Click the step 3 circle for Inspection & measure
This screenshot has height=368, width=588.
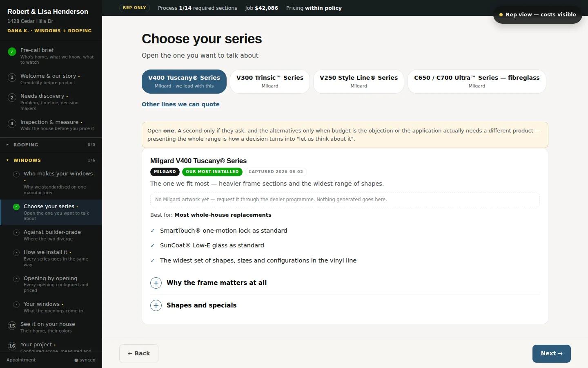click(x=12, y=123)
